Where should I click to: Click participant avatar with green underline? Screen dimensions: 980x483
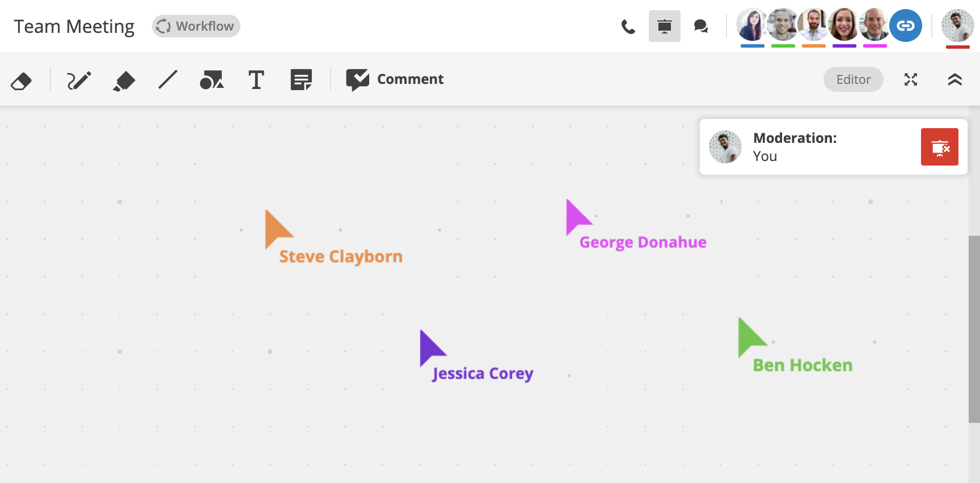click(783, 26)
